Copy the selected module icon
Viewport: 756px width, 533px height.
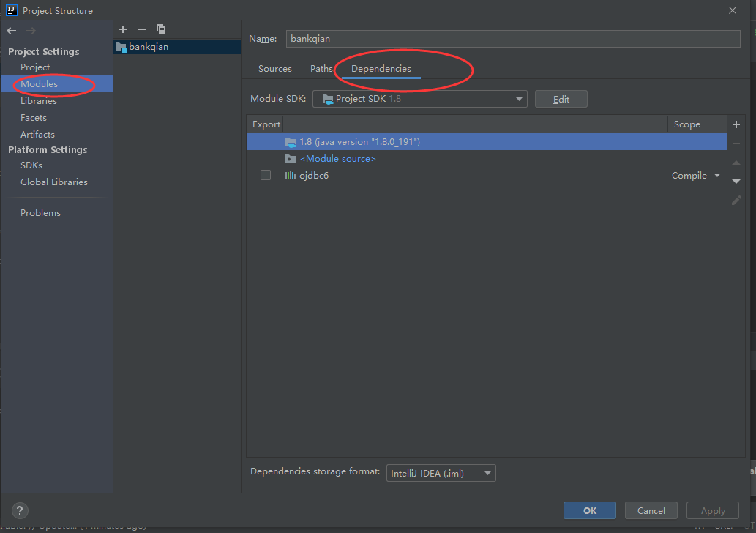(x=161, y=29)
